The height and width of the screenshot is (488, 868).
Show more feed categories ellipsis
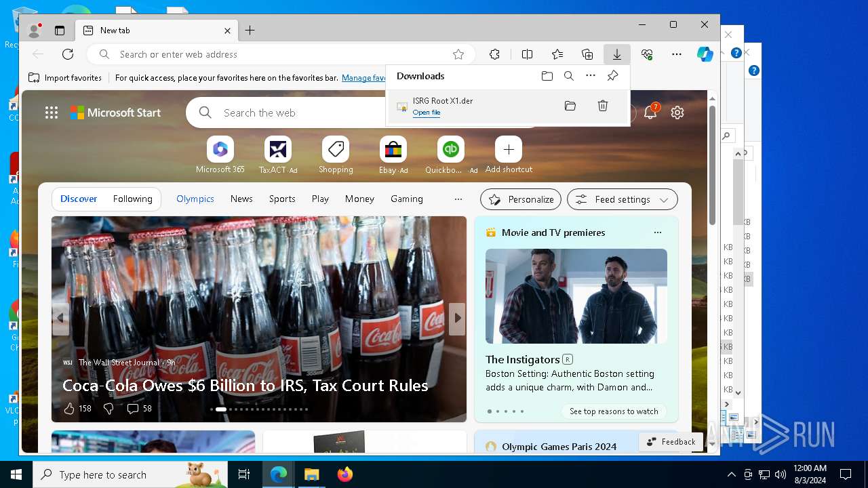coord(458,199)
